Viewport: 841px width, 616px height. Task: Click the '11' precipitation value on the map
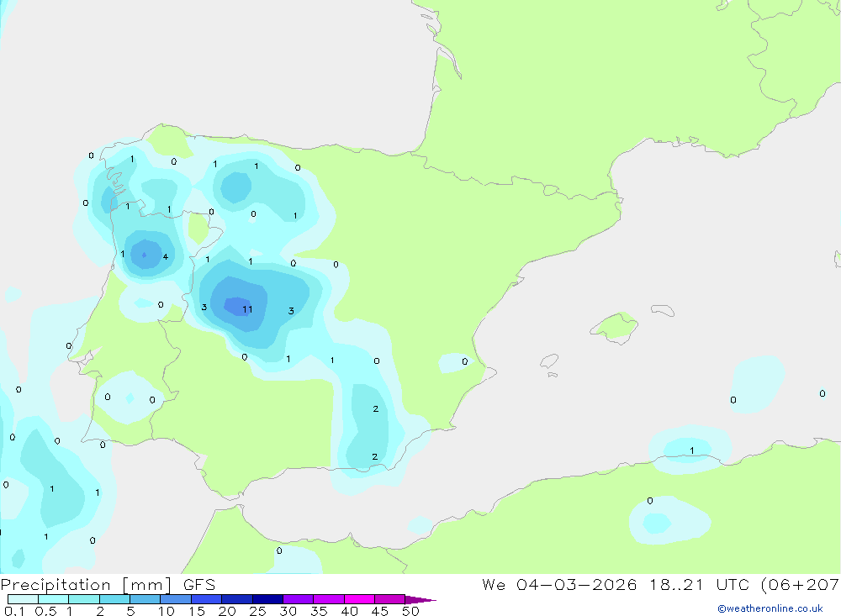247,309
